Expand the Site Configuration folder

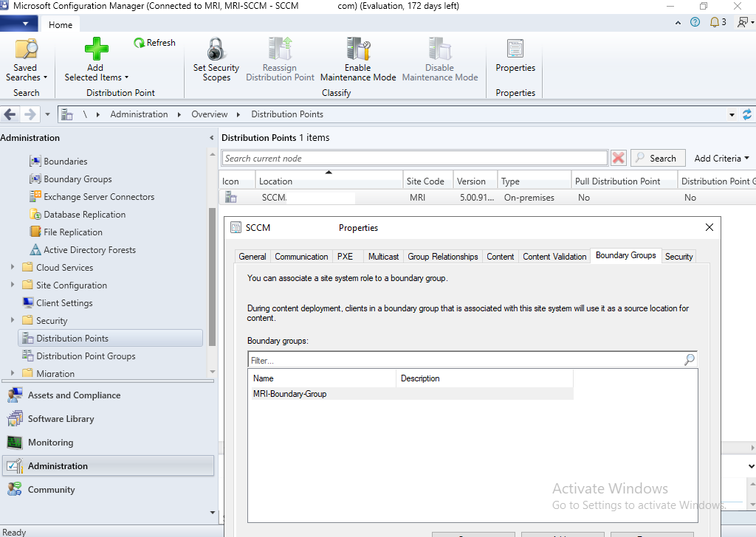pyautogui.click(x=13, y=285)
